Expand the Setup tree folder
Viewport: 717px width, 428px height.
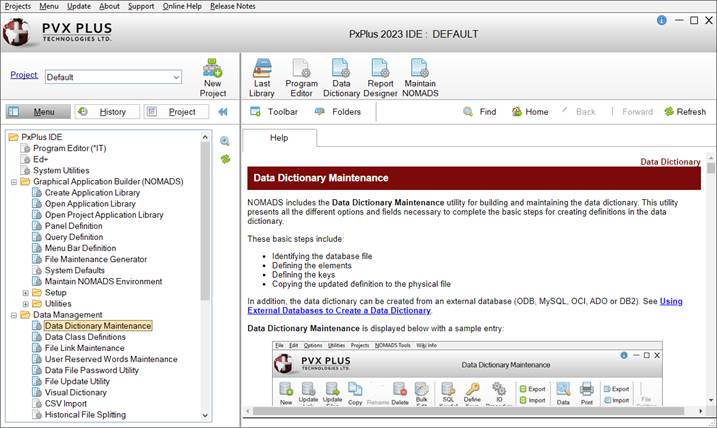pos(26,293)
